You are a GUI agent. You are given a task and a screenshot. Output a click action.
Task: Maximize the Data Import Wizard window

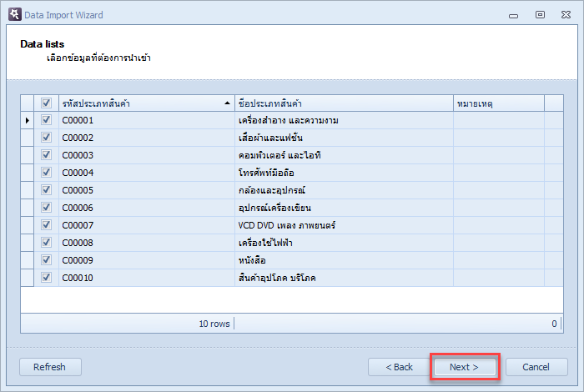pos(540,14)
